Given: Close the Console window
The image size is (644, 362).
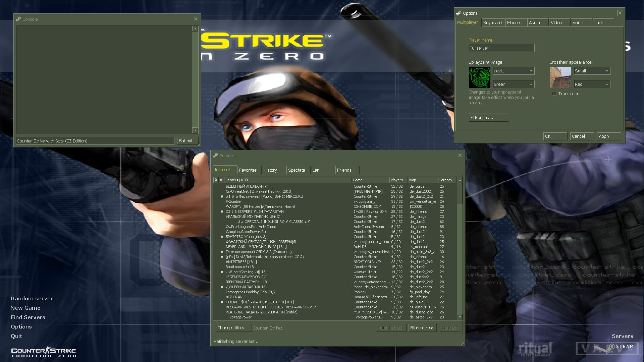Looking at the screenshot, I should (x=196, y=19).
